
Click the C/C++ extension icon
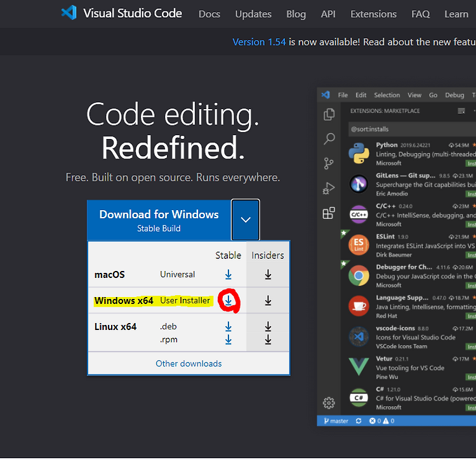[359, 214]
